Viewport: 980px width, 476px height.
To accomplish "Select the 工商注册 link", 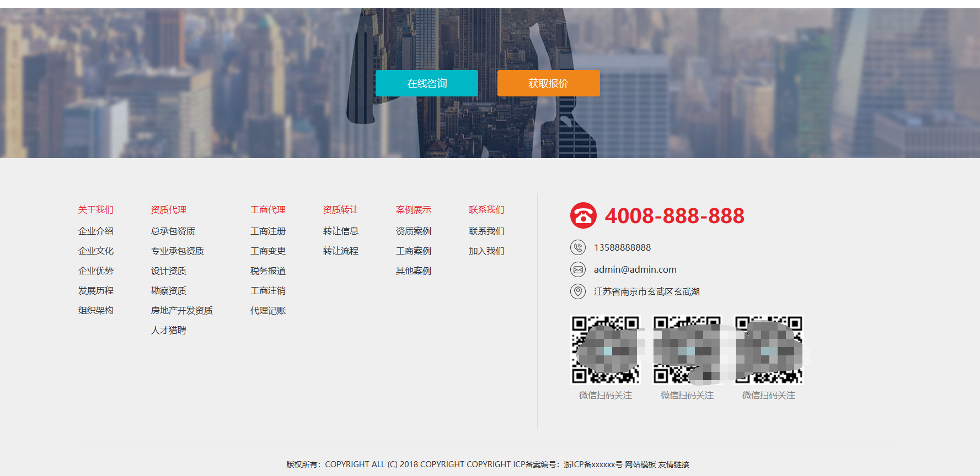I will (x=267, y=231).
